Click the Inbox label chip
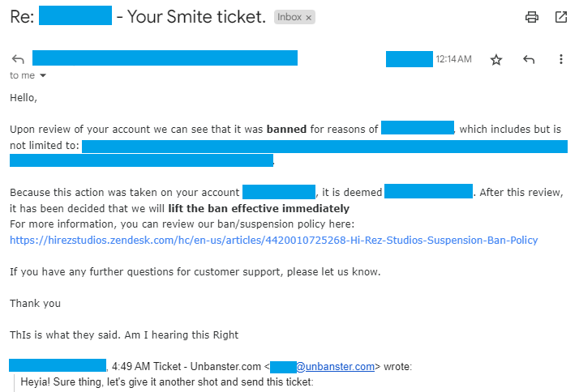The image size is (579, 392). coord(289,17)
